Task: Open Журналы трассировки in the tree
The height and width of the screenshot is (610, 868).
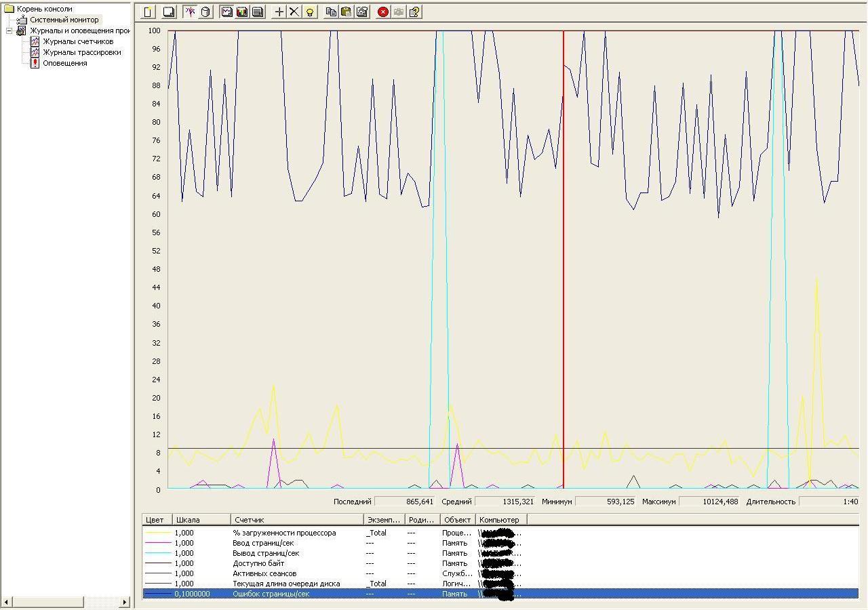Action: [82, 52]
